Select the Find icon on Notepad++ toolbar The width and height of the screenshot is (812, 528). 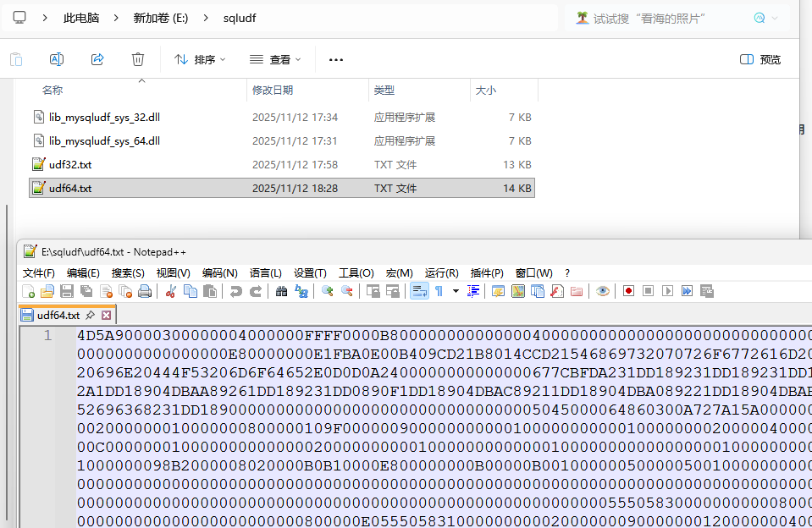click(282, 290)
